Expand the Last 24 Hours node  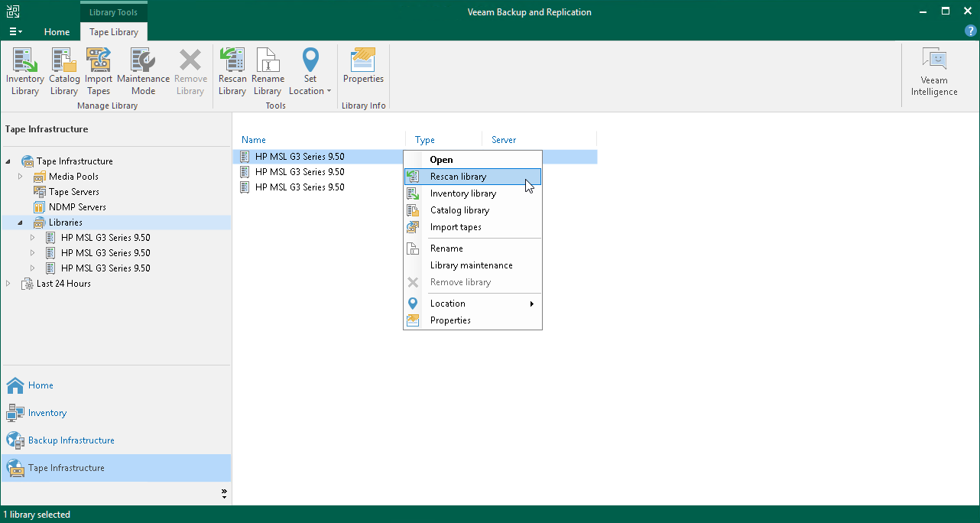8,284
